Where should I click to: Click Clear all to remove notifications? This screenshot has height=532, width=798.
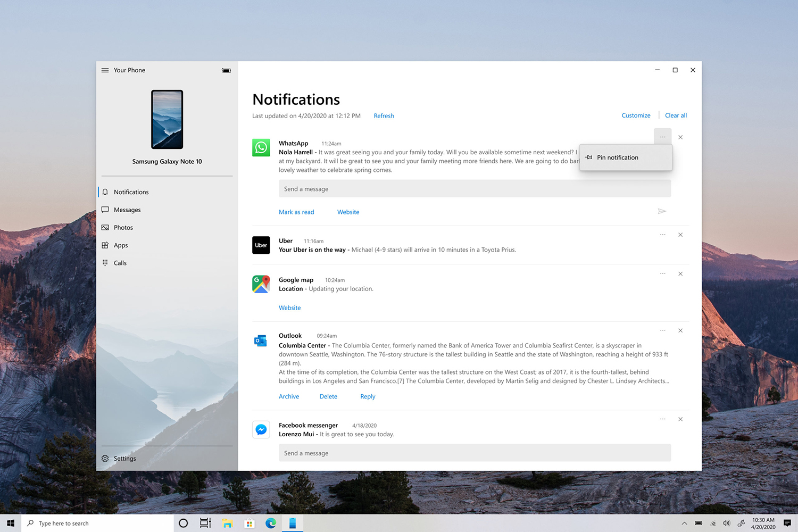(x=676, y=115)
